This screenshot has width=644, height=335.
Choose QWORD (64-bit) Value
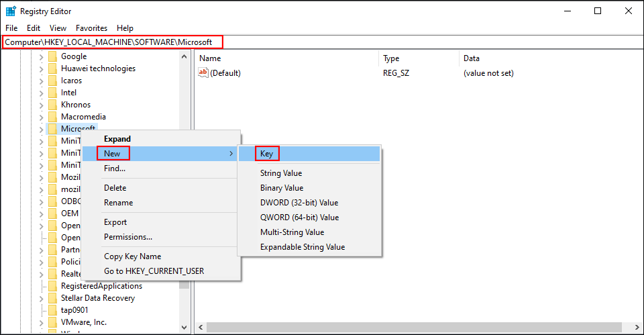click(x=309, y=218)
